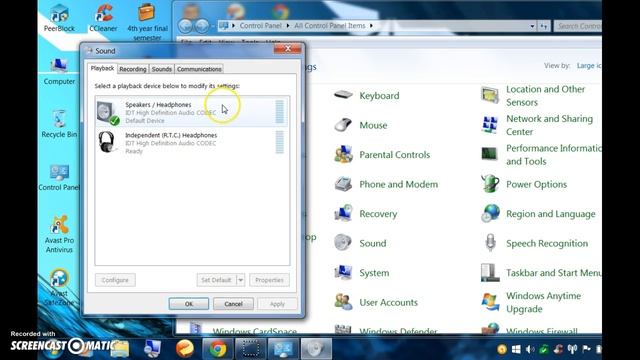Close the Sound dialog
This screenshot has height=360, width=640.
point(287,49)
